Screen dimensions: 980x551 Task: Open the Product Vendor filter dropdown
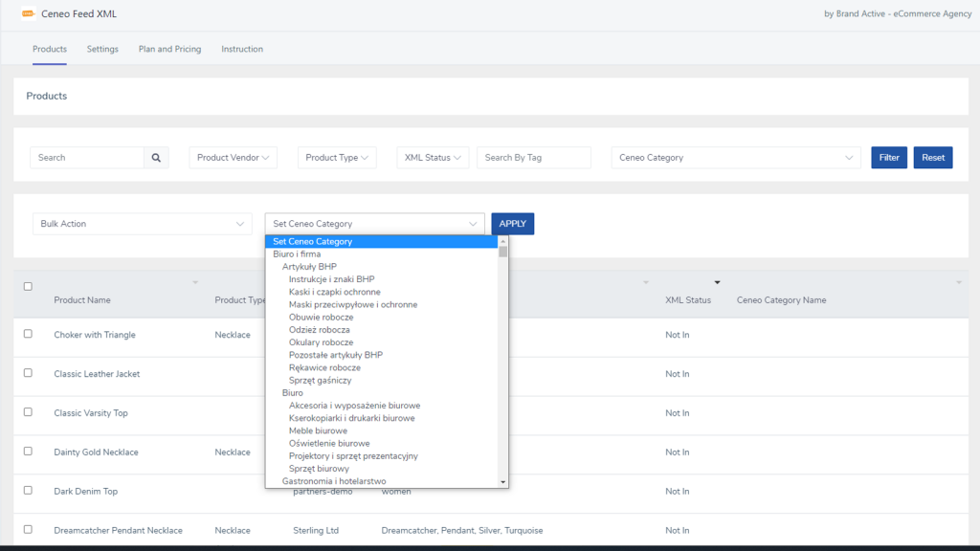234,158
